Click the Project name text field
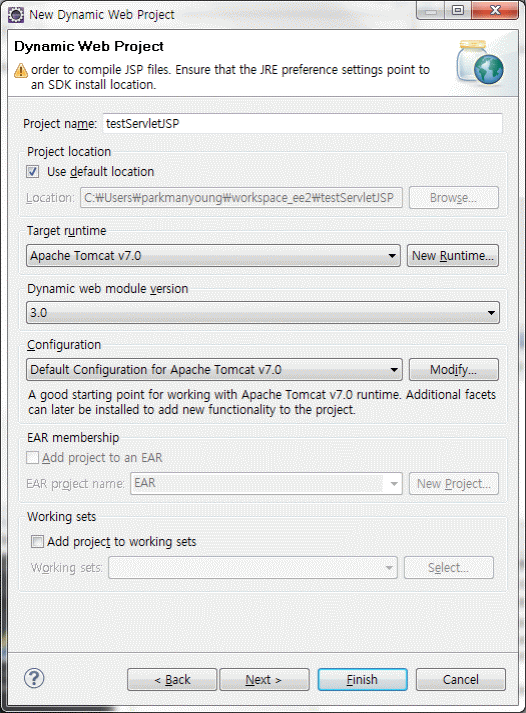The width and height of the screenshot is (526, 713). point(303,123)
